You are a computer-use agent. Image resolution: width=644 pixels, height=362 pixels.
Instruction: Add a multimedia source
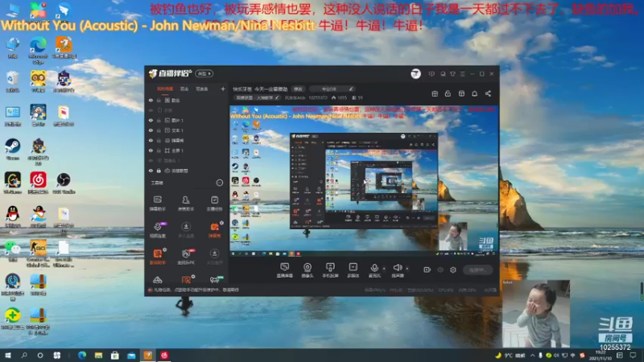(x=353, y=270)
